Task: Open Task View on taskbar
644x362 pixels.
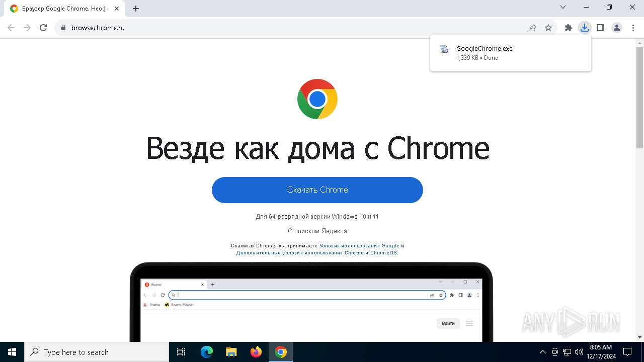Action: click(x=181, y=352)
